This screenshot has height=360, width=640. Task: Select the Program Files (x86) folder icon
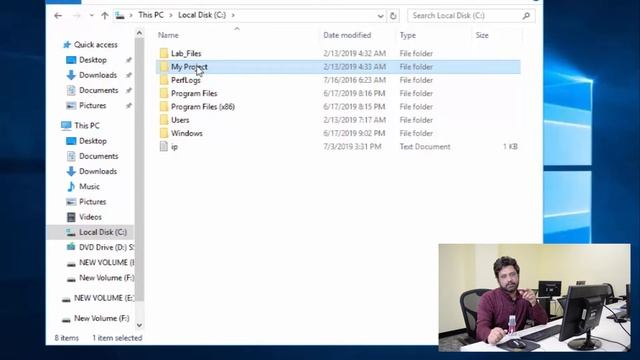point(164,107)
